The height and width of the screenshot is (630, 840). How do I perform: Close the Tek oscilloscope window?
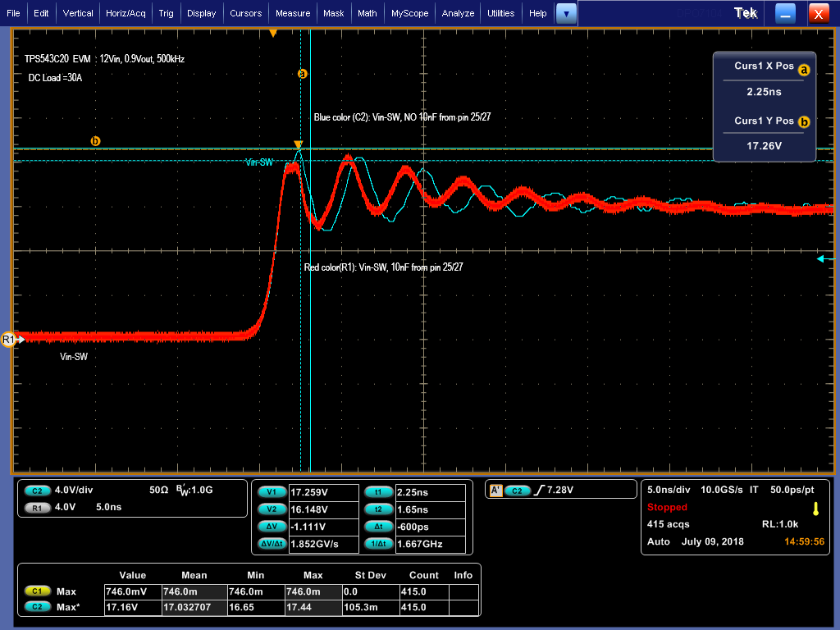tap(819, 14)
